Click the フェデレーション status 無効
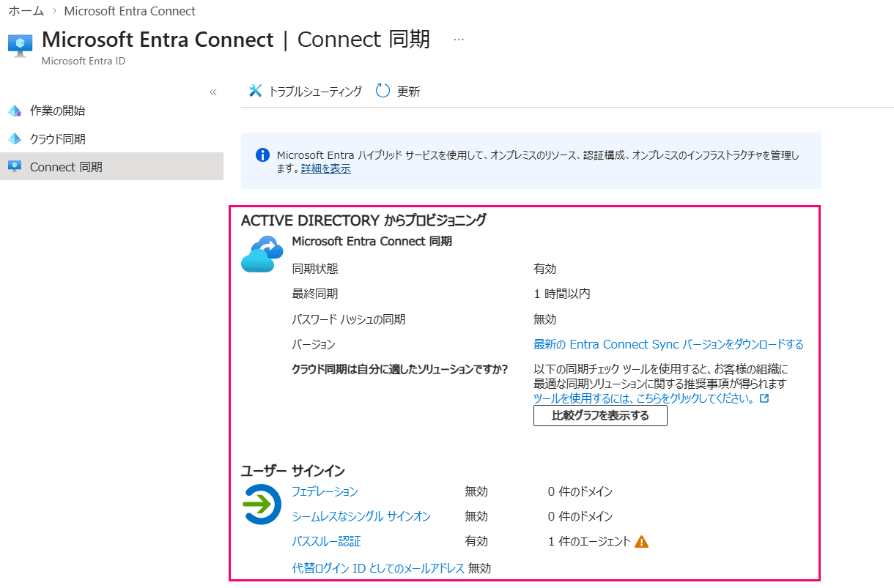894x588 pixels. tap(476, 491)
